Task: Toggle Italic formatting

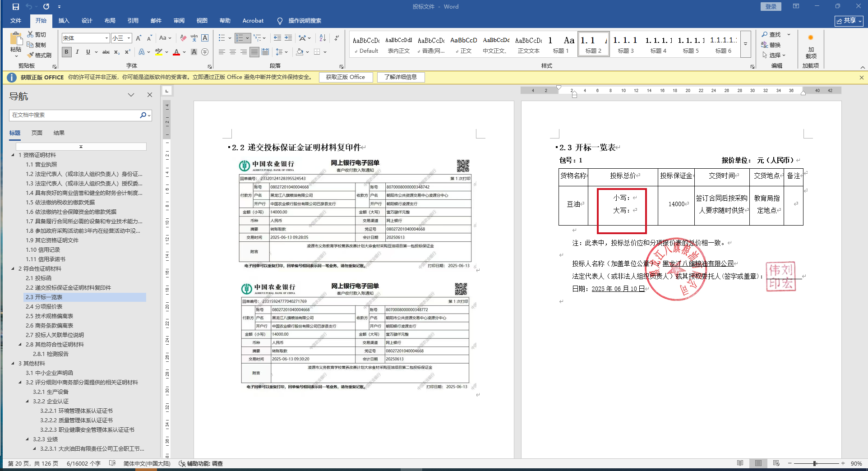Action: [77, 52]
